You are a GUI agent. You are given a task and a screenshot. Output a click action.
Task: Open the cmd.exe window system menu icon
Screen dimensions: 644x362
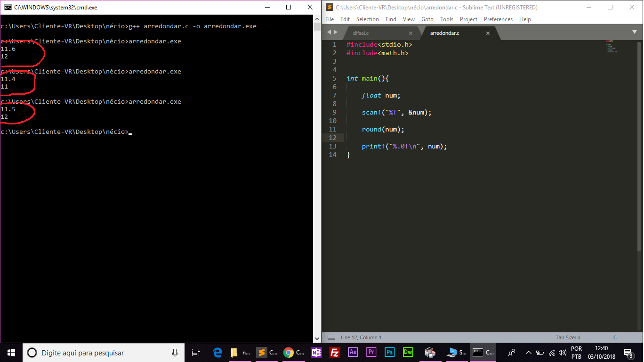(8, 7)
